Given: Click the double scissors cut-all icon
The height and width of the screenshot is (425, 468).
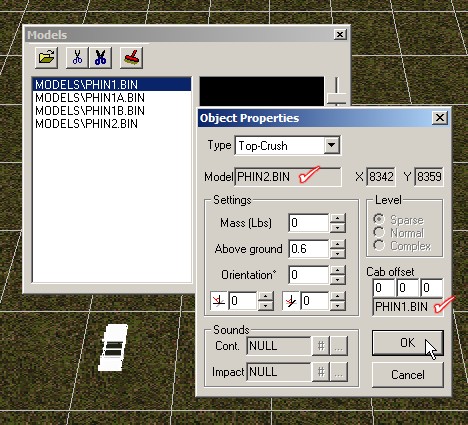Looking at the screenshot, I should point(100,57).
